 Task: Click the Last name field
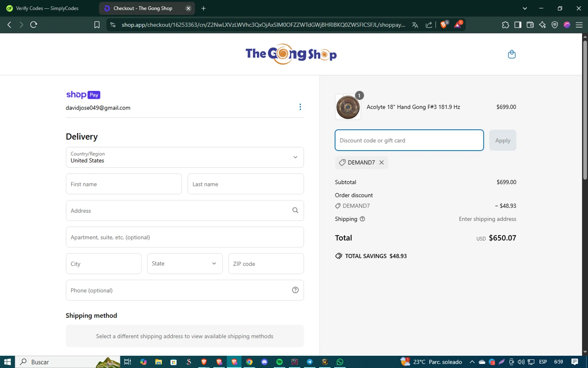[246, 184]
